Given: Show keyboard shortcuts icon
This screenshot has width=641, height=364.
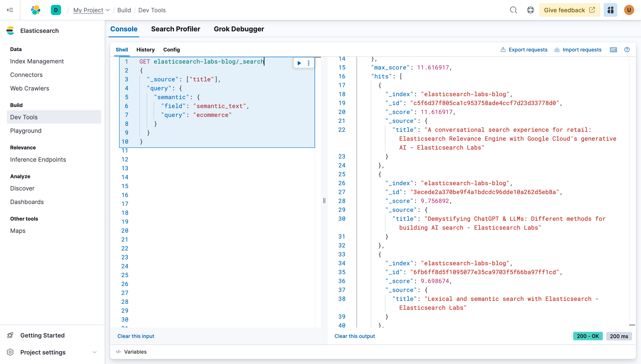Looking at the screenshot, I should 613,50.
